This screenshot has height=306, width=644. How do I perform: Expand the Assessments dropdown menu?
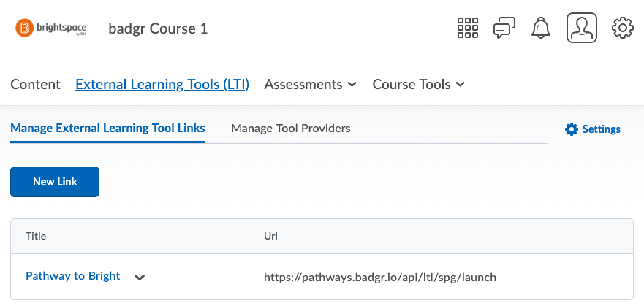pyautogui.click(x=310, y=84)
